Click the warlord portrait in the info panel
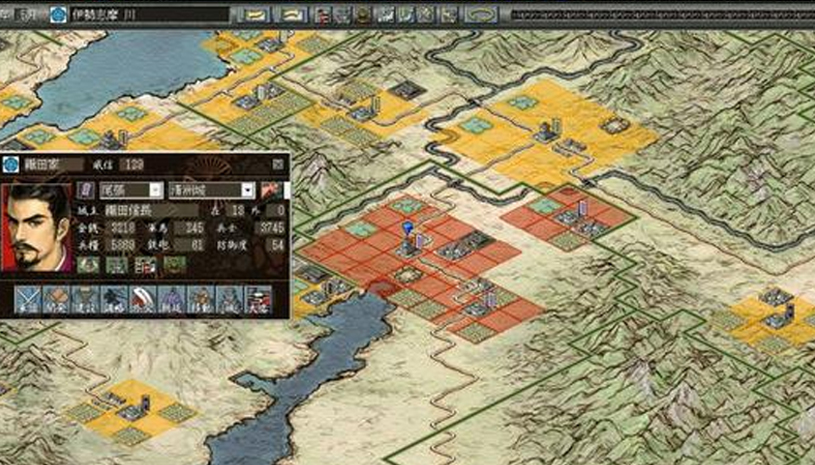Image resolution: width=815 pixels, height=465 pixels. pos(37,227)
